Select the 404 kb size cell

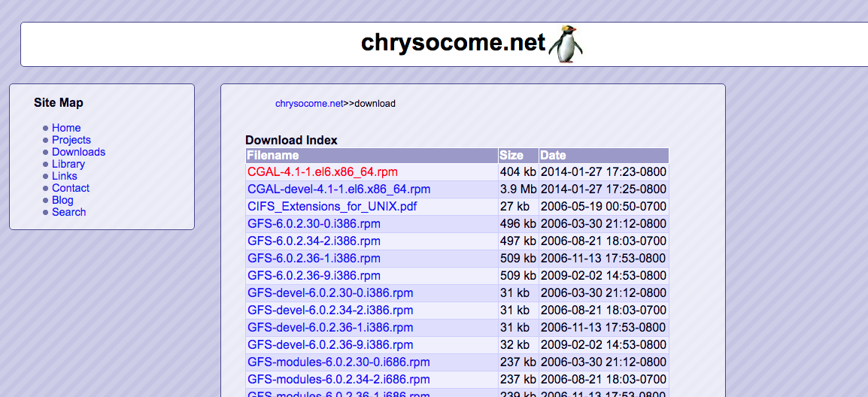pos(519,171)
